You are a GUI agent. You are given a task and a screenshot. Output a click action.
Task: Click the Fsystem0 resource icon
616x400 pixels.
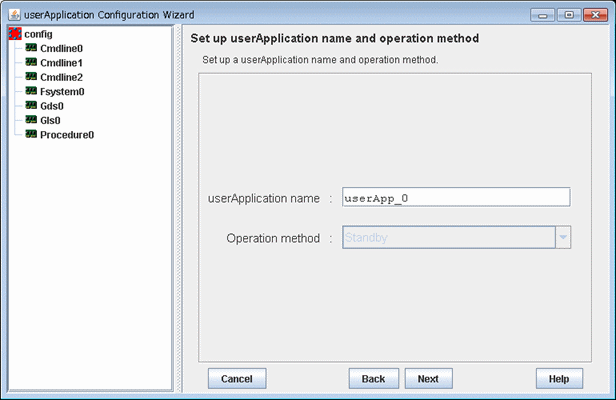point(31,91)
